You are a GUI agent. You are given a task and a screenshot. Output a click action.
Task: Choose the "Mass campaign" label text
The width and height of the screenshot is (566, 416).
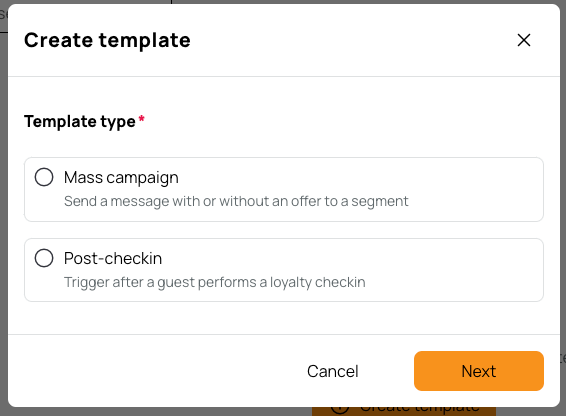point(121,178)
